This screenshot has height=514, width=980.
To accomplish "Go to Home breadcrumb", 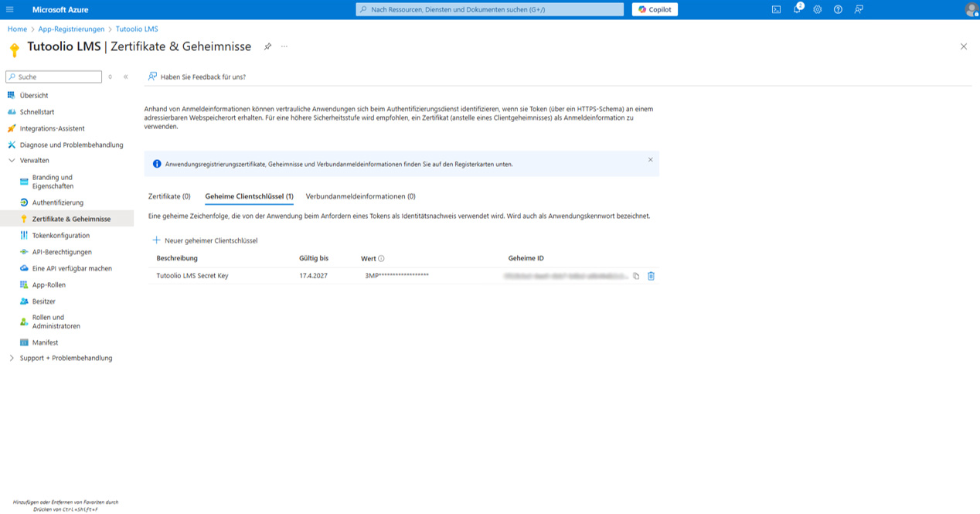I will click(x=17, y=29).
